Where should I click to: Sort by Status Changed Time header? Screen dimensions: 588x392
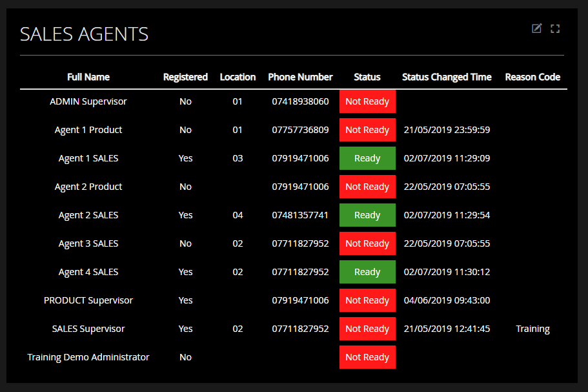447,77
